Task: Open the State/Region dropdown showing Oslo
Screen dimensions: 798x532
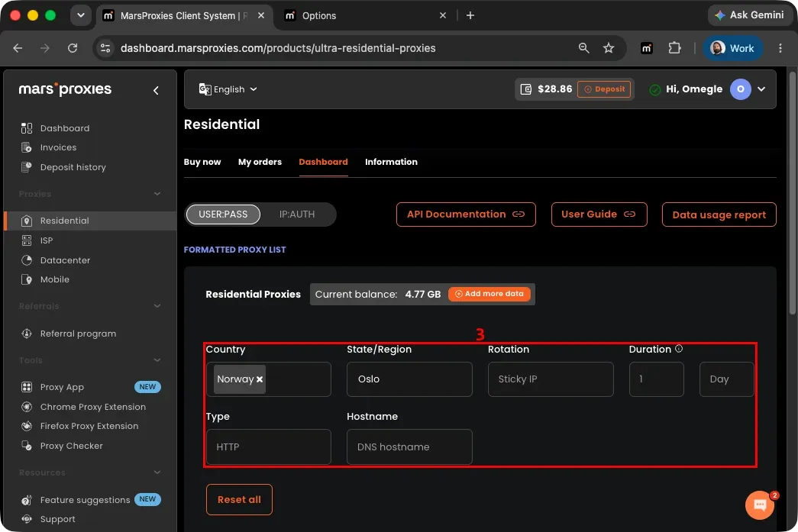Action: pyautogui.click(x=409, y=379)
